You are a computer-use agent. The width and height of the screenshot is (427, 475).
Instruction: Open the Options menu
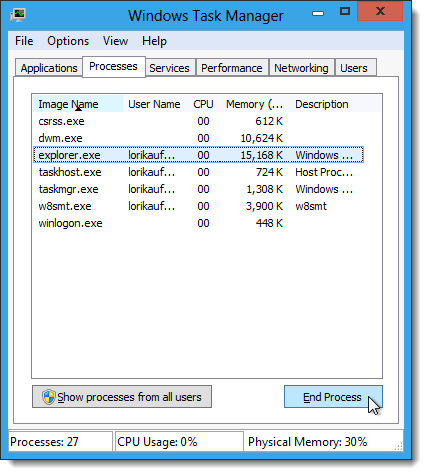pyautogui.click(x=68, y=41)
